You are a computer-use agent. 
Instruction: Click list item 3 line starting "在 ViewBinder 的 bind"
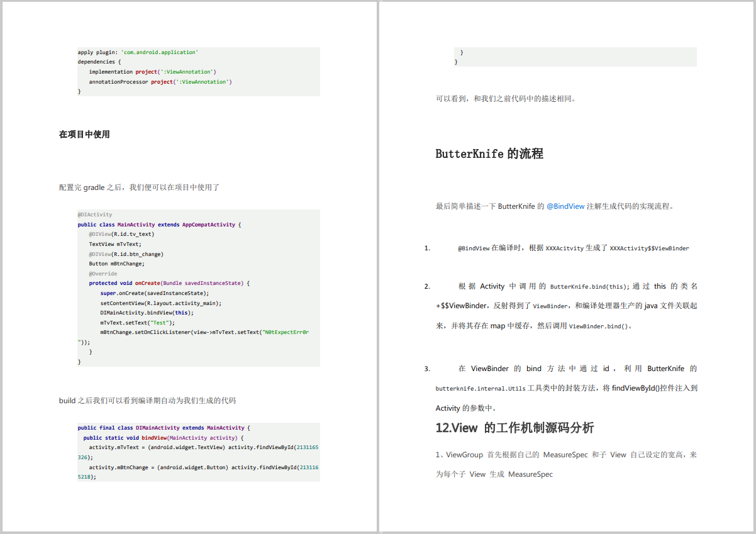pos(577,369)
